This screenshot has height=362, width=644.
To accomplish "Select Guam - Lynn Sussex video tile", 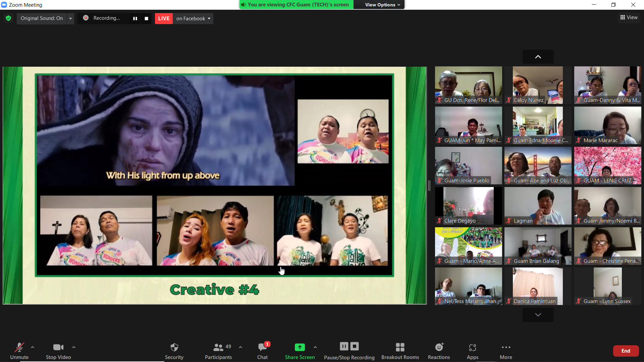I will [608, 286].
